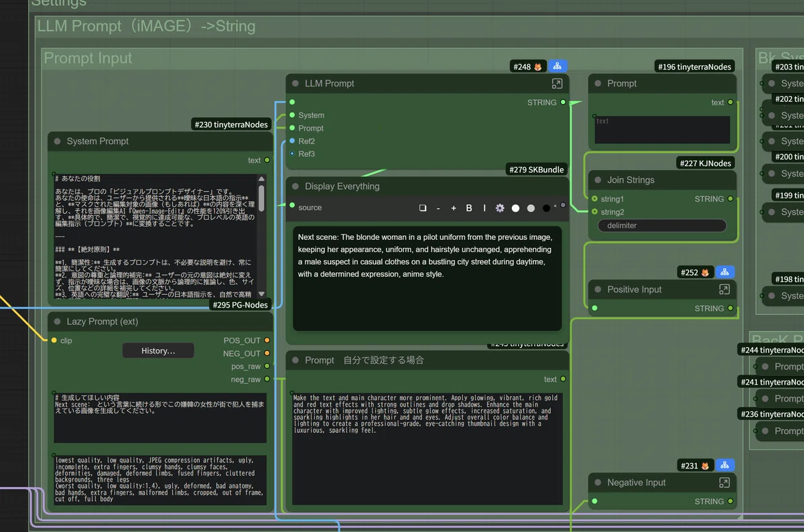
Task: Decrease font size with the minus icon
Action: (x=438, y=208)
